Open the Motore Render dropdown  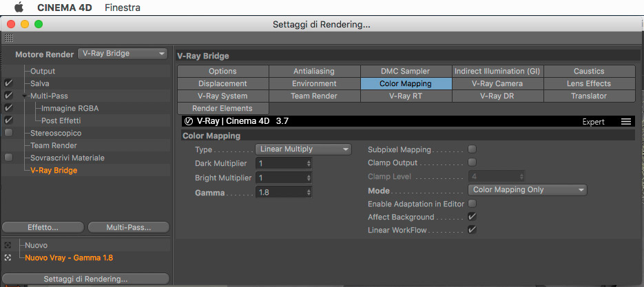pos(123,54)
